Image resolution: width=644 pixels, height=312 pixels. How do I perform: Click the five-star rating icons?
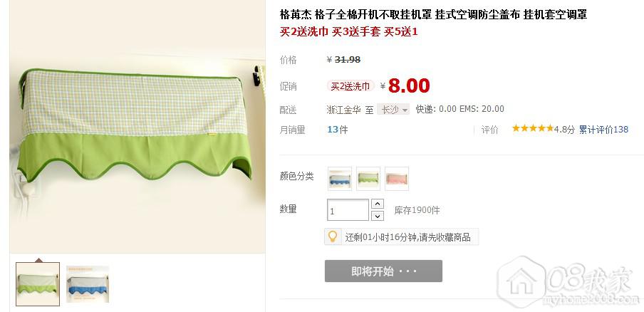(532, 128)
